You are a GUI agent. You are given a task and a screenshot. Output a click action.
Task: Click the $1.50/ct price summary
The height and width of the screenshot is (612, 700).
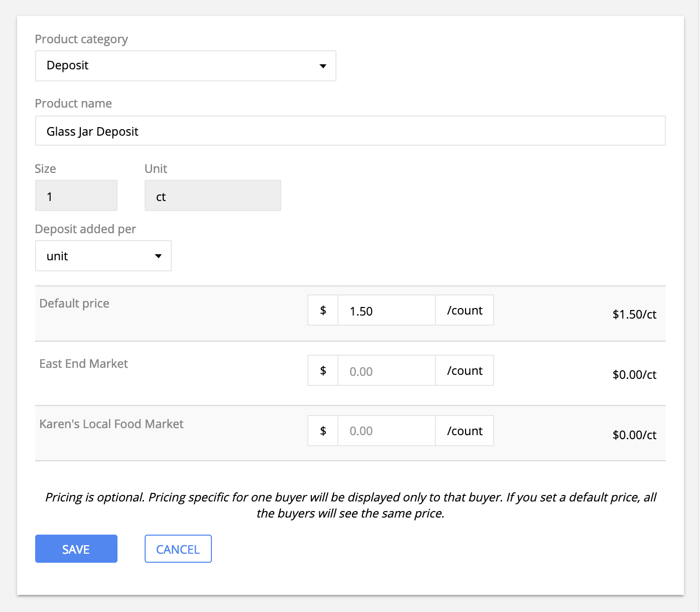pyautogui.click(x=634, y=315)
